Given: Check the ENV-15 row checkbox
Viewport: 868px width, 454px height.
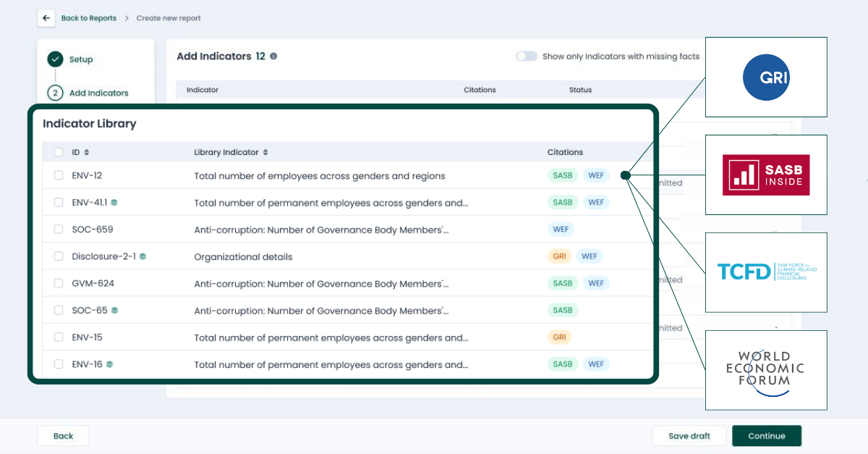Looking at the screenshot, I should pyautogui.click(x=59, y=337).
